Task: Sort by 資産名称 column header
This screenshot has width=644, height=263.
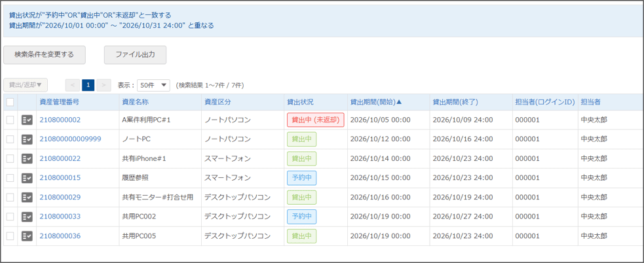Action: click(x=135, y=102)
